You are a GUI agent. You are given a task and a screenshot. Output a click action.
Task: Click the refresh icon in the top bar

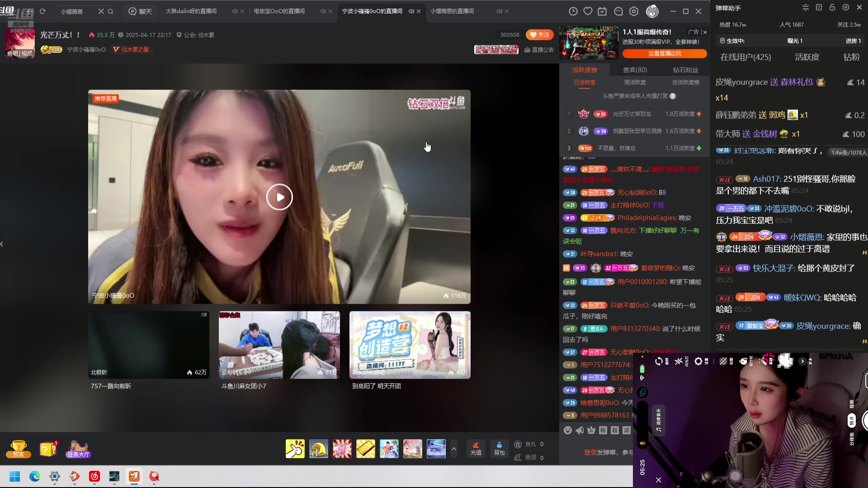point(42,11)
